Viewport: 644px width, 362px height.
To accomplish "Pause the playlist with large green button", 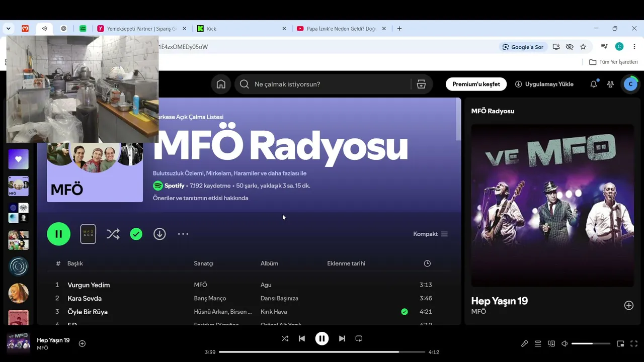I will coord(59,234).
